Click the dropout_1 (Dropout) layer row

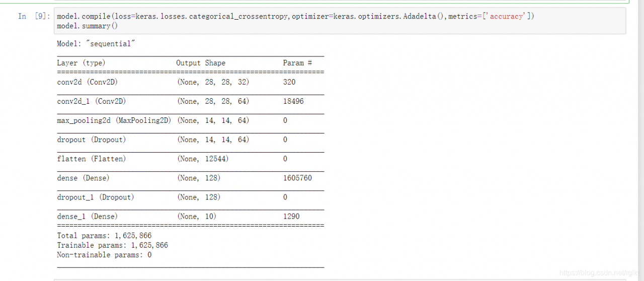click(191, 197)
